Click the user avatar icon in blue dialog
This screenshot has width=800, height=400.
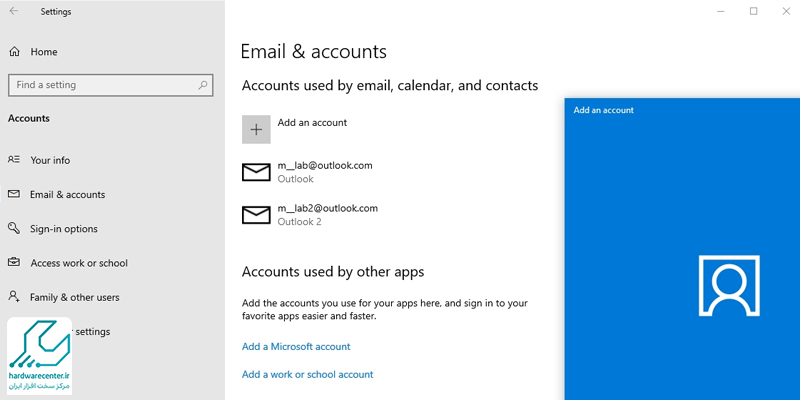[x=729, y=286]
